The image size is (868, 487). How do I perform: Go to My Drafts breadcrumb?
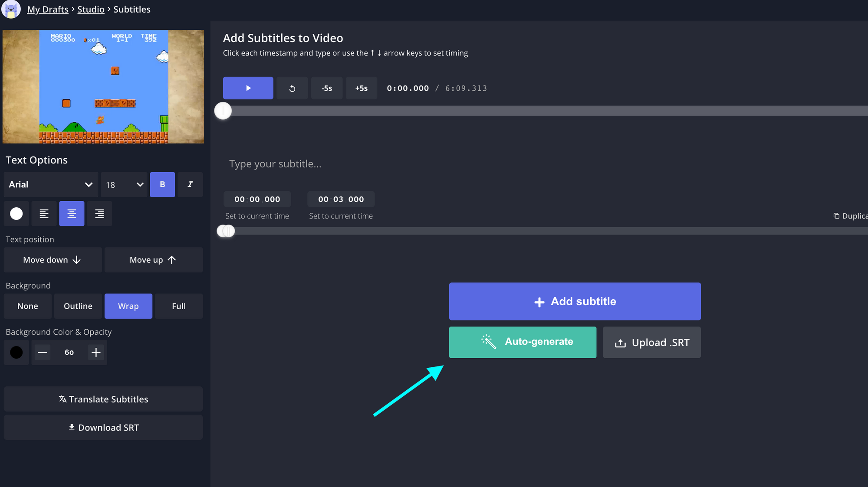coord(48,10)
